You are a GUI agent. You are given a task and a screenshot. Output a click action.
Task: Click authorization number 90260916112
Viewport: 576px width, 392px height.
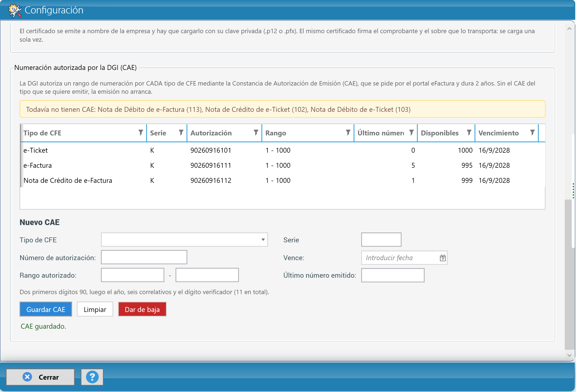(x=211, y=180)
